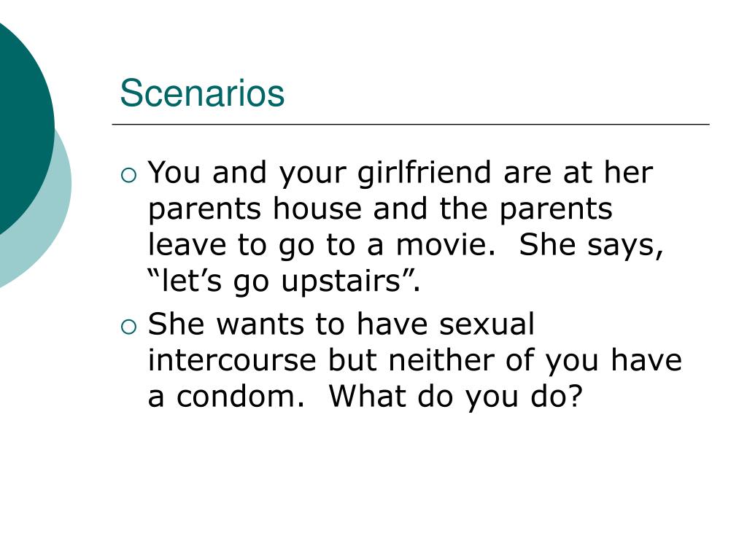Click the Scenarios slide title
This screenshot has width=747, height=560.
click(202, 93)
